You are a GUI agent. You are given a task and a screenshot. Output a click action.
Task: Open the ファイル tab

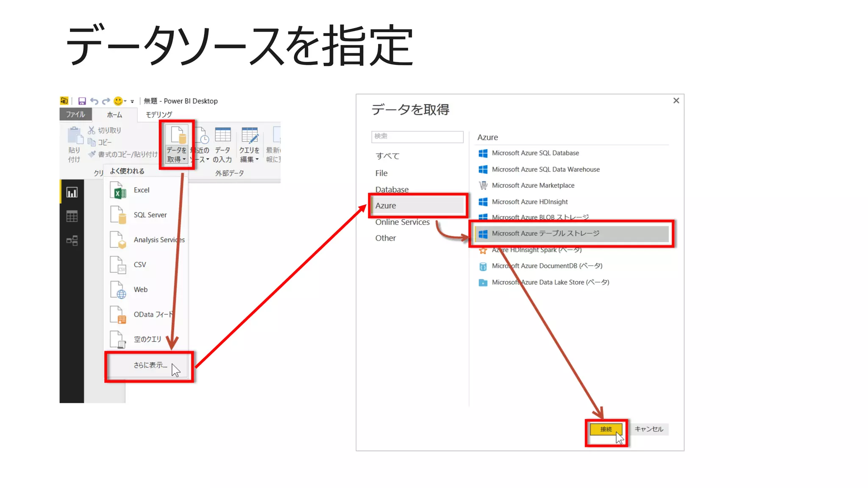pyautogui.click(x=75, y=114)
